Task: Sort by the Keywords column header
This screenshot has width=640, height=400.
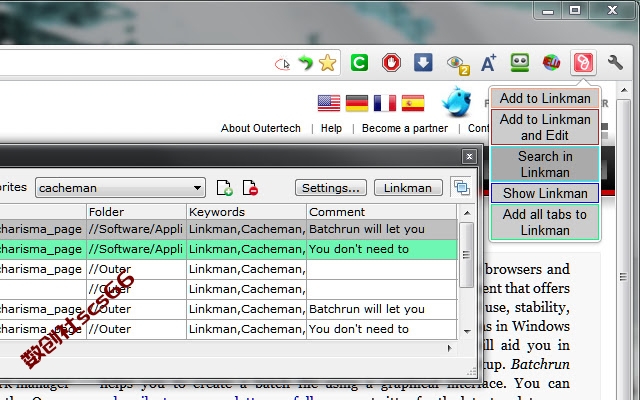Action: (x=246, y=212)
